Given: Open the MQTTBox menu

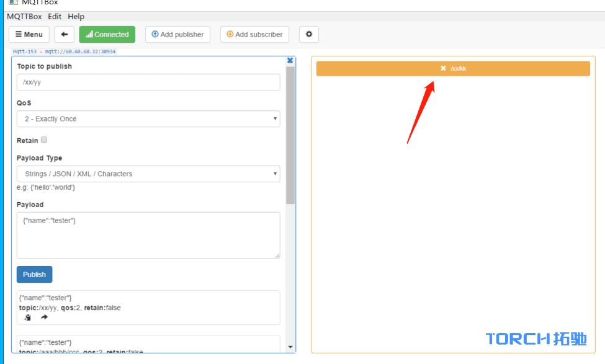Looking at the screenshot, I should click(x=24, y=17).
